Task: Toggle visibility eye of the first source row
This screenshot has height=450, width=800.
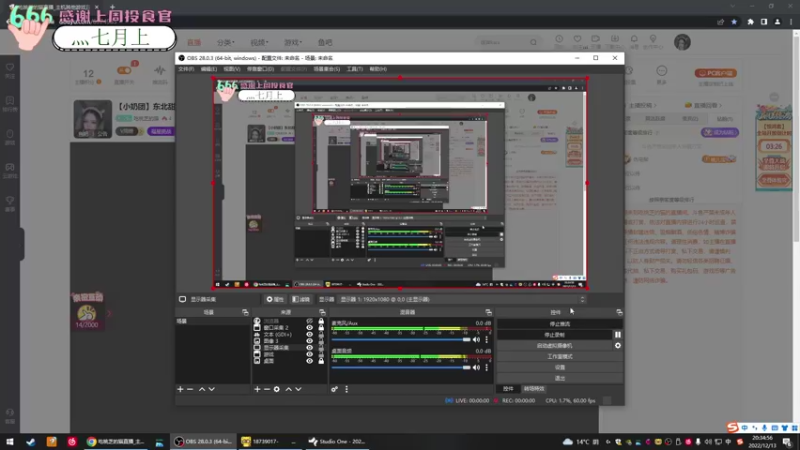Action: [x=309, y=321]
